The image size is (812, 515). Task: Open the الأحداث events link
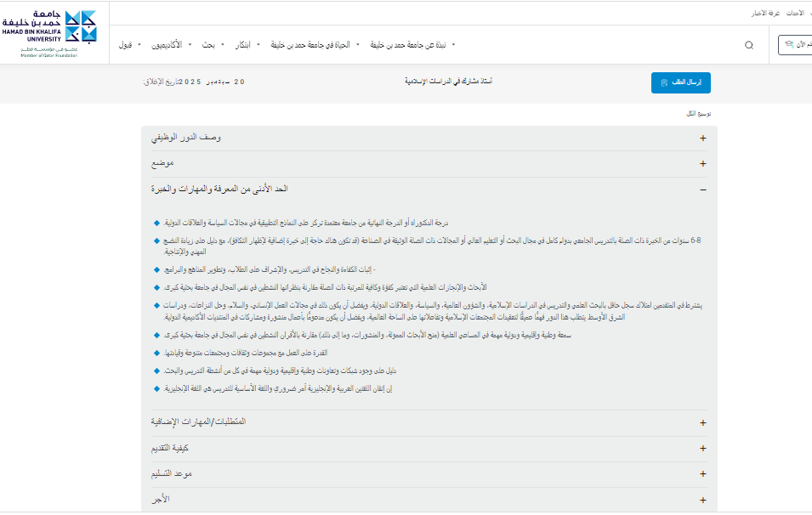coord(796,14)
